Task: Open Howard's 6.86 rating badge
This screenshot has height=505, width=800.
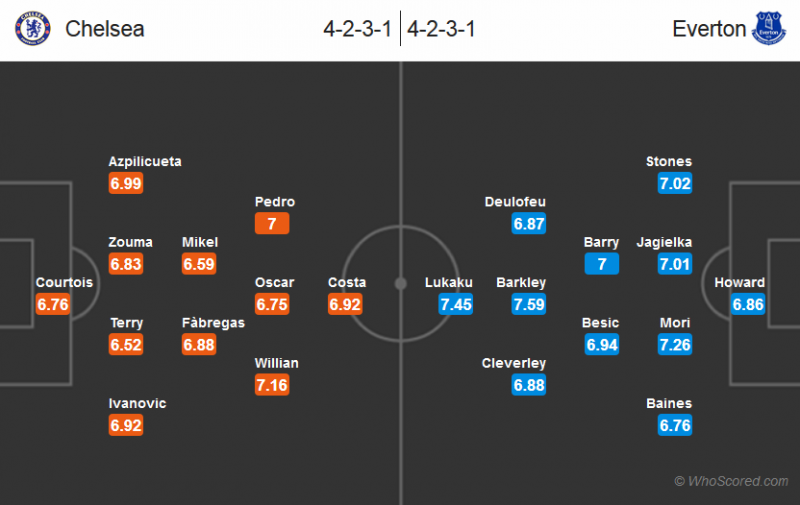Action: [747, 304]
